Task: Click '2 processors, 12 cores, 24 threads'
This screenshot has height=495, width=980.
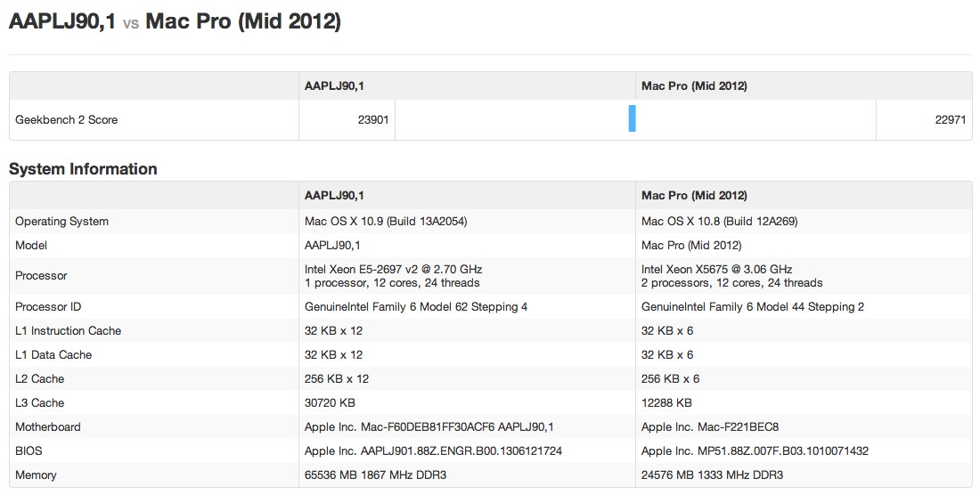Action: click(731, 283)
